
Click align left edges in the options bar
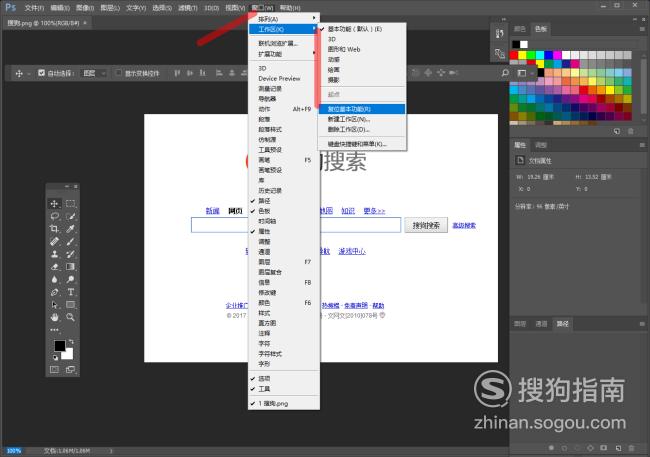(x=219, y=73)
